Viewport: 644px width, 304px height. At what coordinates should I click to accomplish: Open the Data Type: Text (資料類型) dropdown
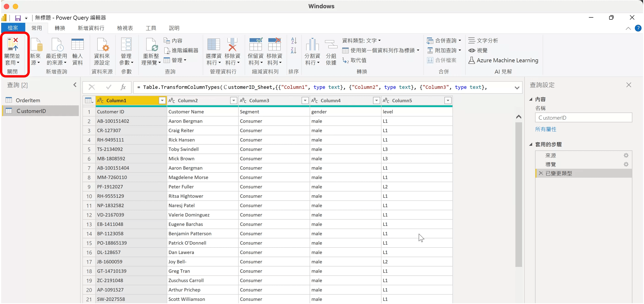(x=361, y=40)
